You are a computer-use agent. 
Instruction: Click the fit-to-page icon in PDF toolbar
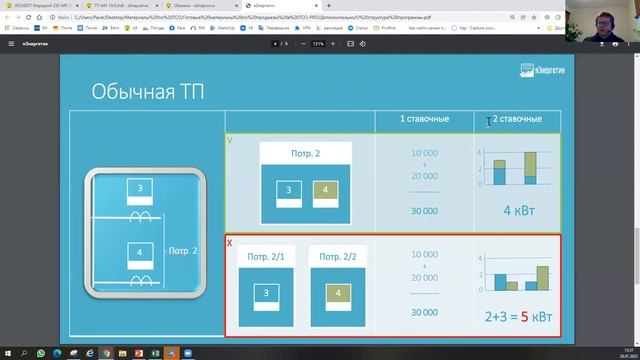[x=350, y=44]
